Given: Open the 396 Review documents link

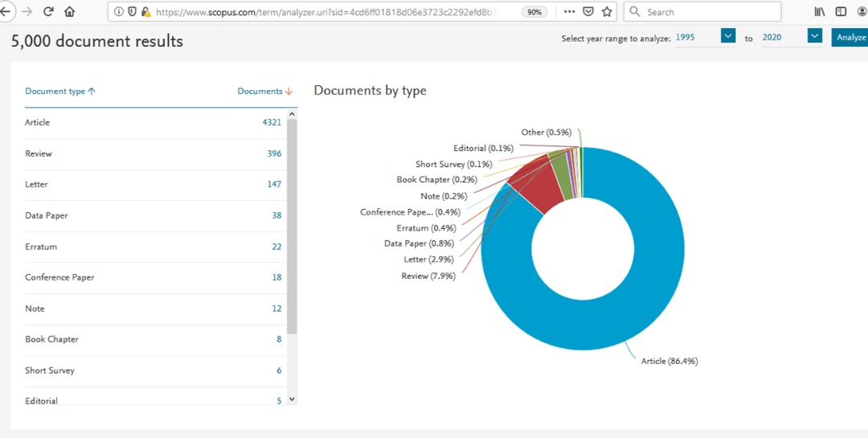Looking at the screenshot, I should (x=274, y=154).
